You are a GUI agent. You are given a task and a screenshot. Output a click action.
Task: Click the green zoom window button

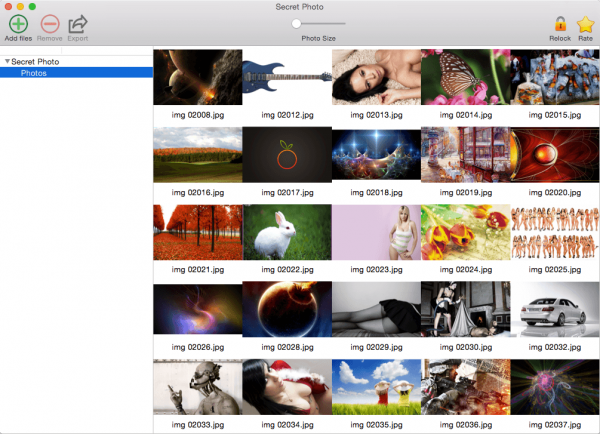pos(33,7)
